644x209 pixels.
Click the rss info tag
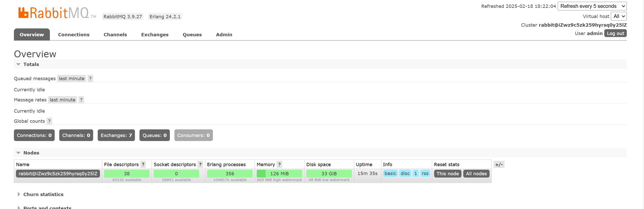425,173
